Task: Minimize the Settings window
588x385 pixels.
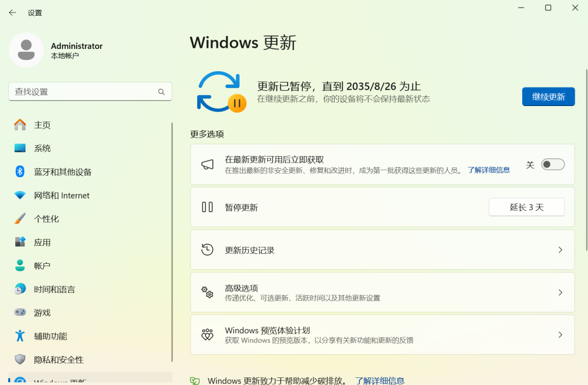Action: click(x=521, y=8)
